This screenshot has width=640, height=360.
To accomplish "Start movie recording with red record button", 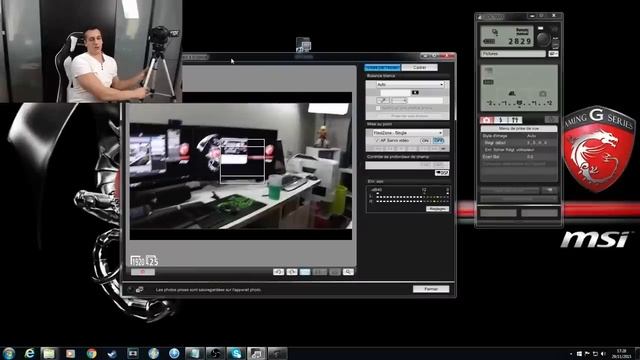I will point(143,272).
